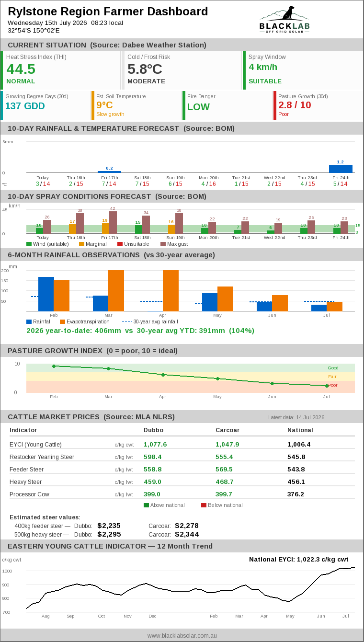This screenshot has height=642, width=364.
Task: Click the February pasture growth data point
Action: 54,366
